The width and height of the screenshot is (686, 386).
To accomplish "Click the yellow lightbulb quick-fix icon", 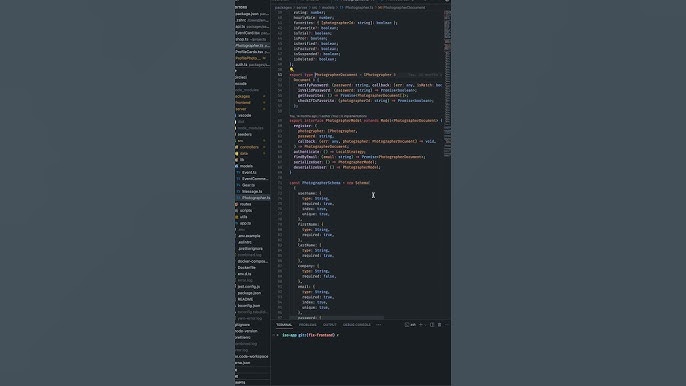I will 292,69.
